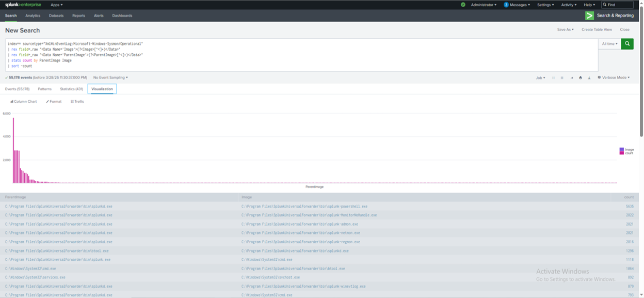
Task: Click the tallest column in the chart
Action: pos(13,150)
